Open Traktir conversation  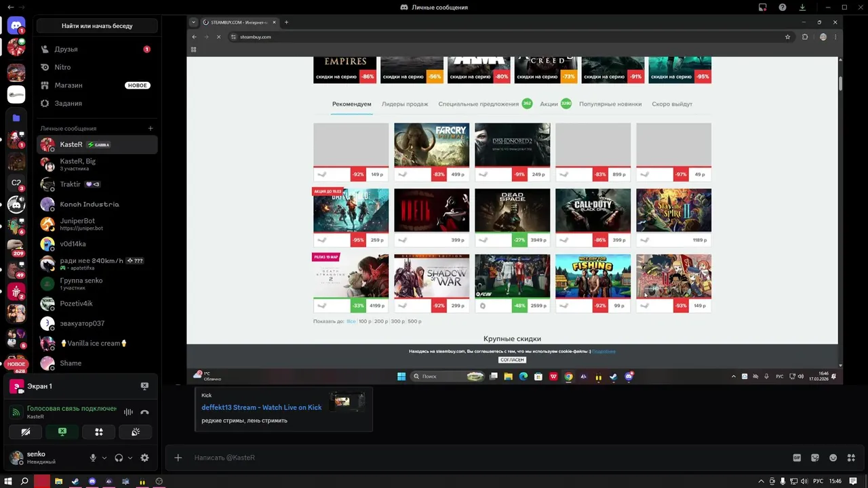pos(97,184)
